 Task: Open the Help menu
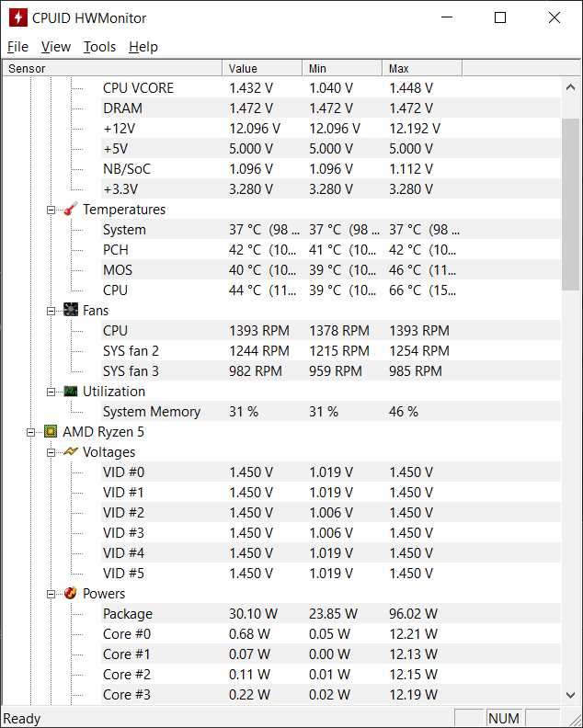click(143, 47)
